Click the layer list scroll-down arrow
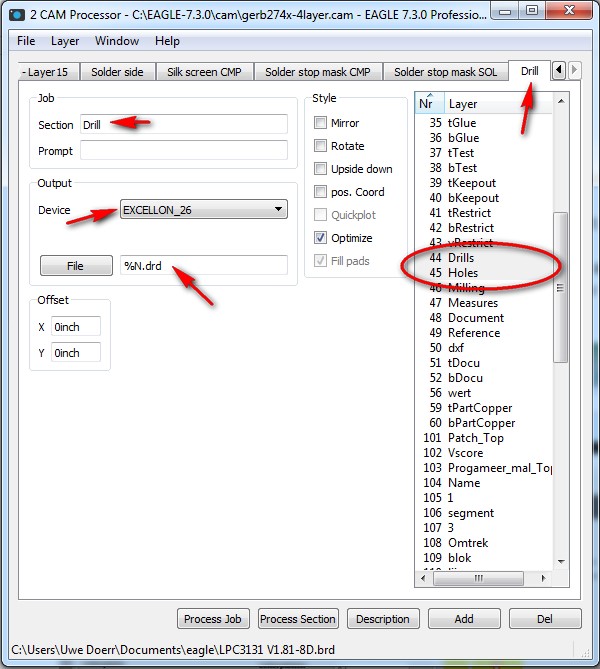The image size is (600, 669). coord(561,561)
